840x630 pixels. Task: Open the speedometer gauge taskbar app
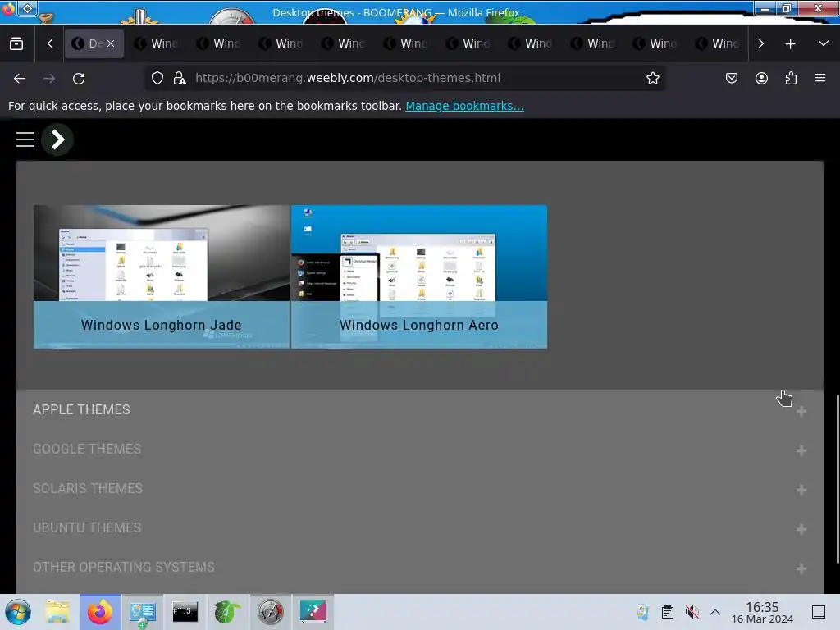(271, 612)
